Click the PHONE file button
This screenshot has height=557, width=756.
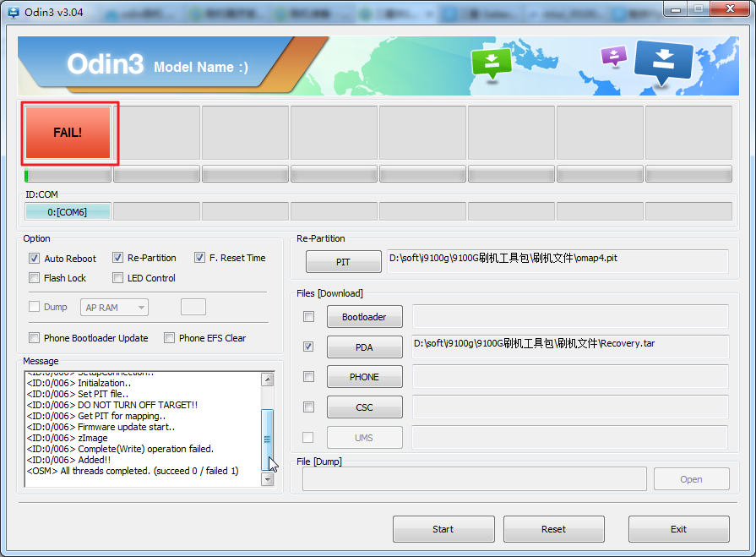point(365,377)
